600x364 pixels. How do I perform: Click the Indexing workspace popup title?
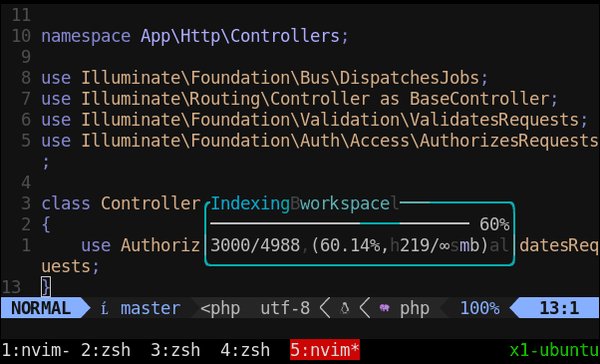point(300,203)
